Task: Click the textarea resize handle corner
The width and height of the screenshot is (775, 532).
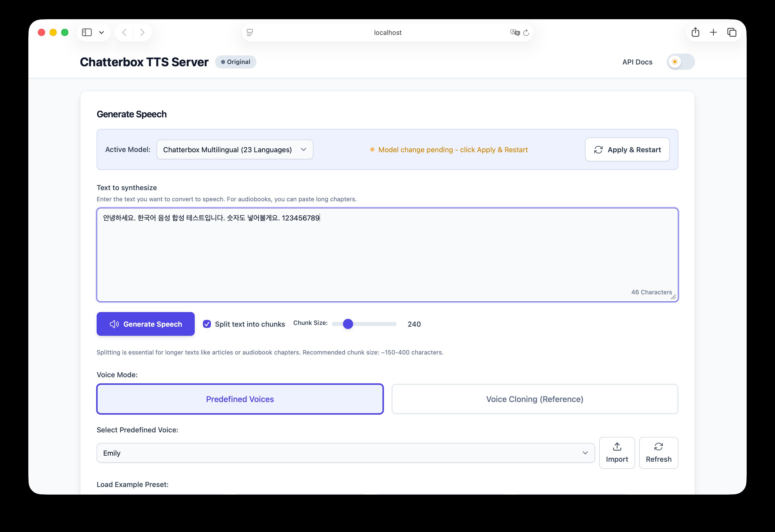Action: coord(673,297)
